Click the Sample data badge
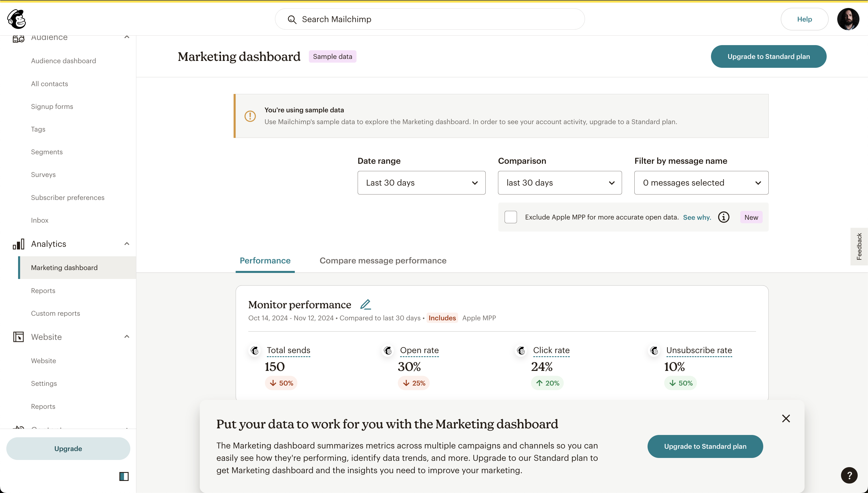The width and height of the screenshot is (868, 493). pos(332,57)
